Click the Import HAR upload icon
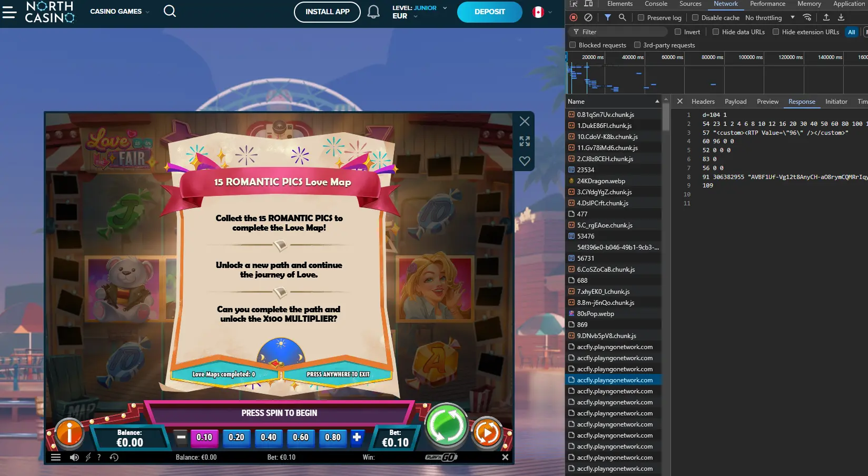This screenshot has width=868, height=476. (826, 17)
